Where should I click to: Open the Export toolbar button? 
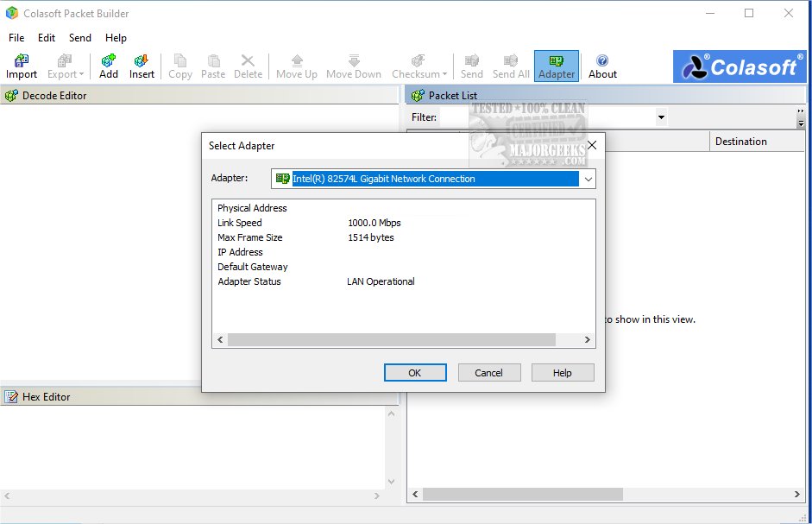[x=65, y=66]
